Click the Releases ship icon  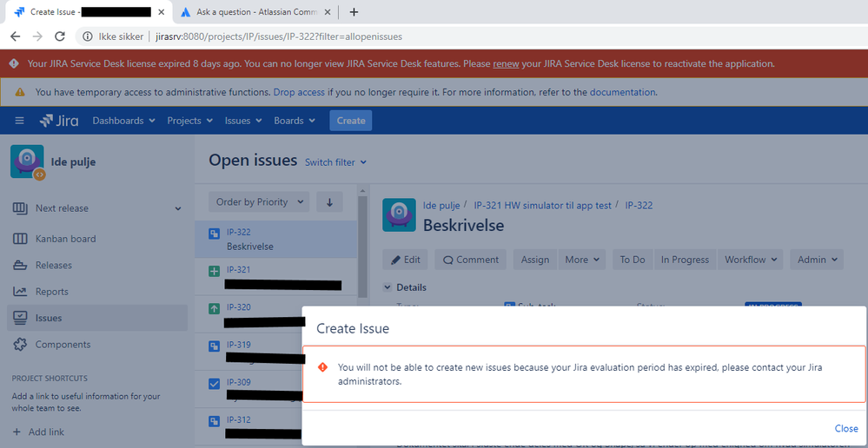coord(20,266)
